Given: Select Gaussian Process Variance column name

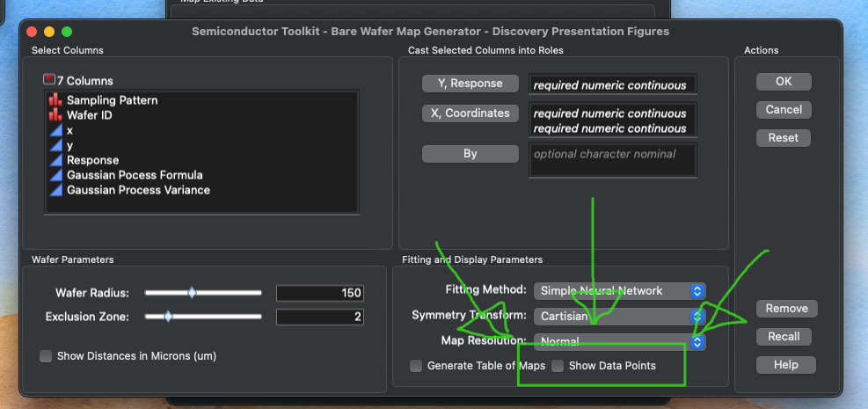Looking at the screenshot, I should click(138, 190).
